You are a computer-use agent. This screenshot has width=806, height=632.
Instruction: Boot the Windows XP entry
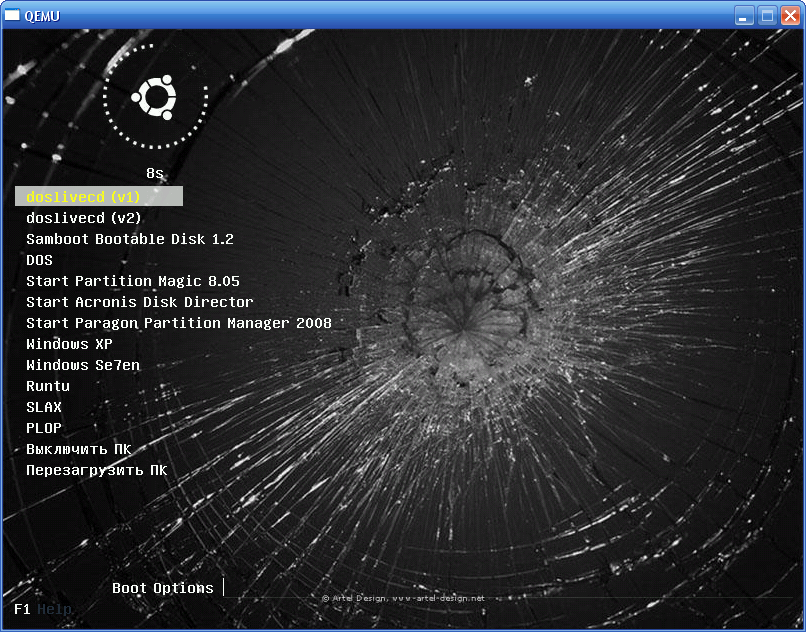click(x=69, y=344)
